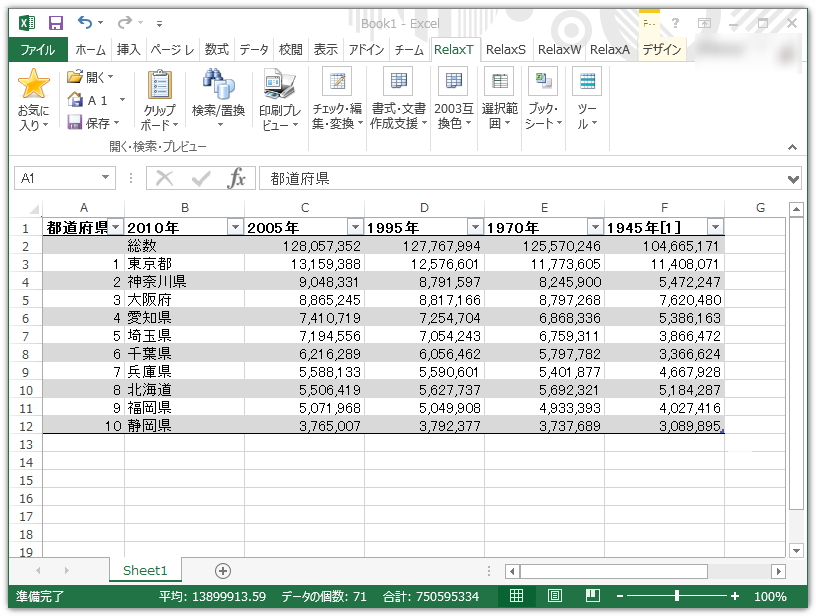The image size is (816, 616).
Task: Open filter dropdown for 都道府県 column
Action: [116, 227]
